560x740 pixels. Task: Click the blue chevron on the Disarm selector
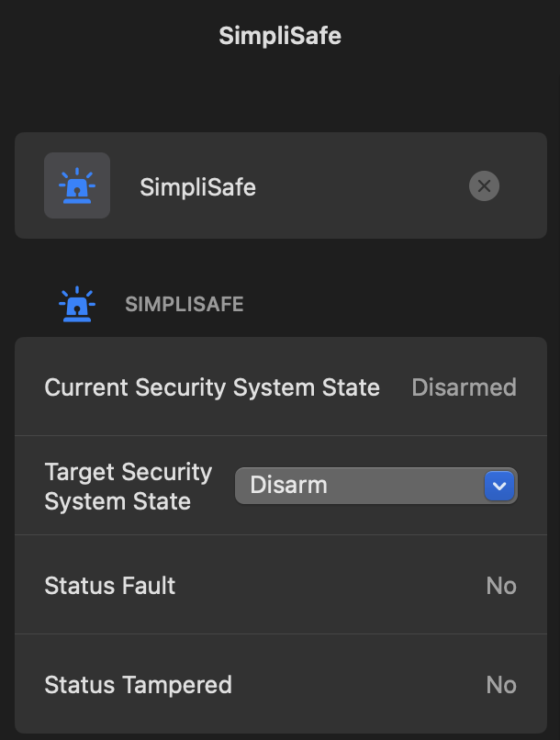pyautogui.click(x=499, y=485)
